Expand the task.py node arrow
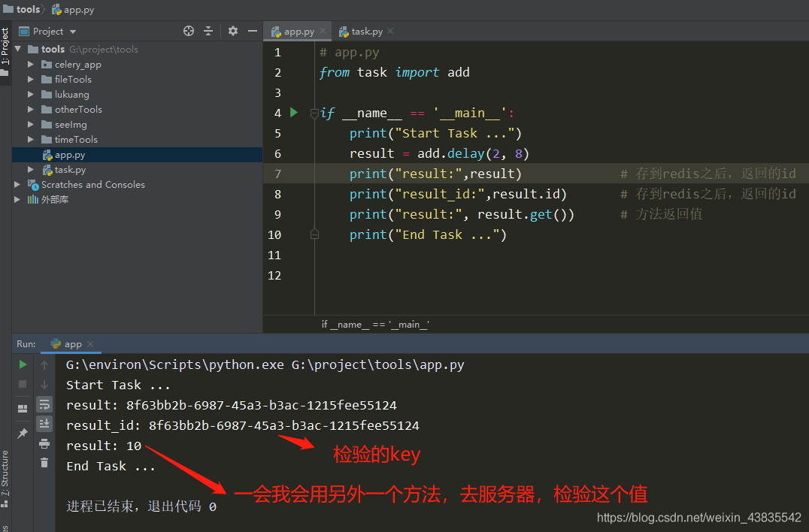The image size is (809, 532). point(30,170)
